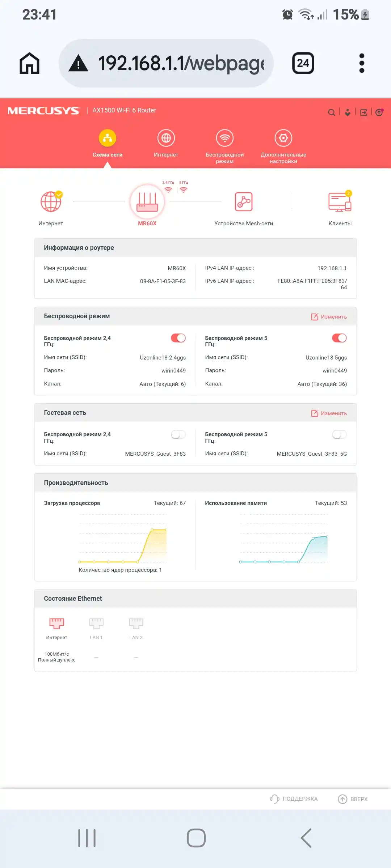The height and width of the screenshot is (868, 391).
Task: Click 100Мбит/с Полный дуплекс status text
Action: pyautogui.click(x=57, y=657)
